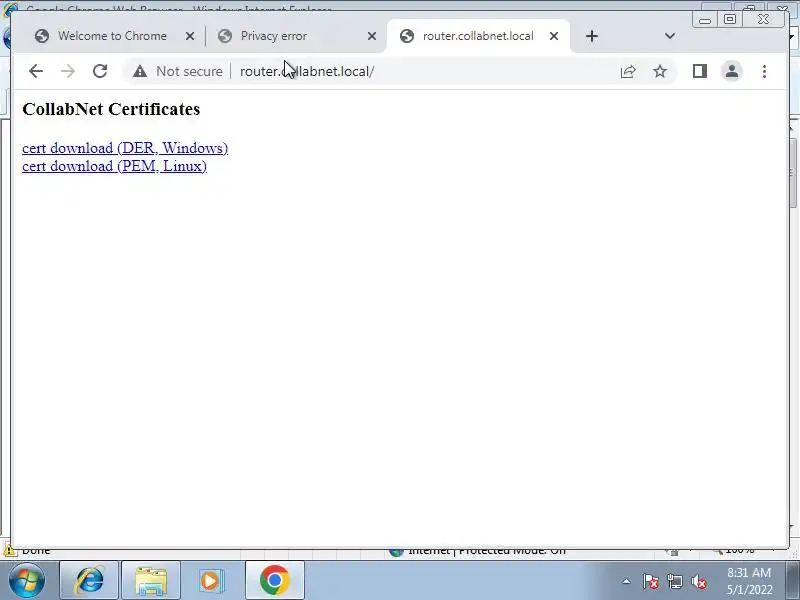Open a new tab with the plus button

[x=592, y=36]
